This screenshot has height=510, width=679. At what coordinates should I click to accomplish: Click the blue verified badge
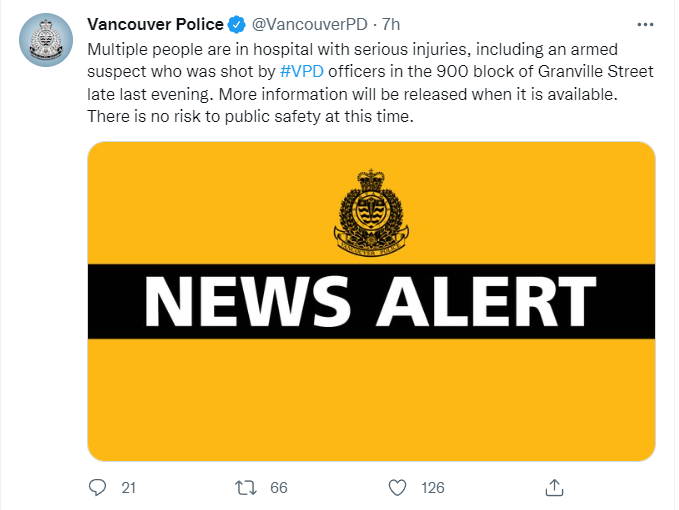click(x=235, y=23)
